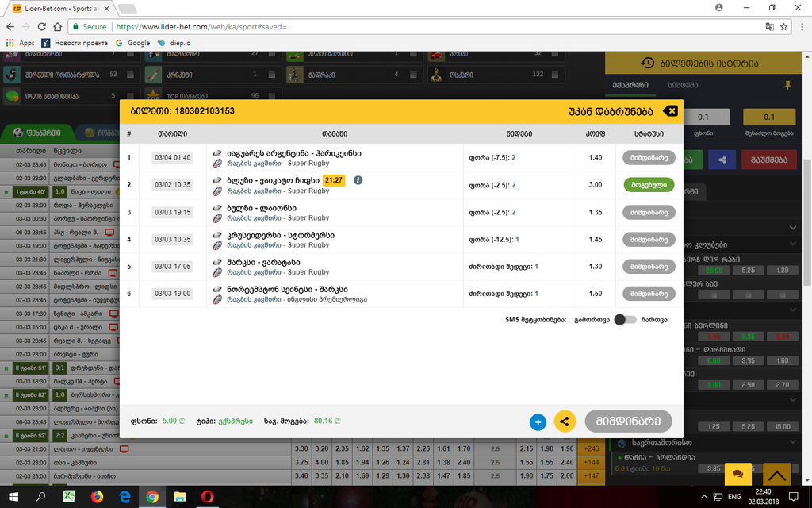
Task: Click the Oscar statuette icon with count 122
Action: pos(436,75)
